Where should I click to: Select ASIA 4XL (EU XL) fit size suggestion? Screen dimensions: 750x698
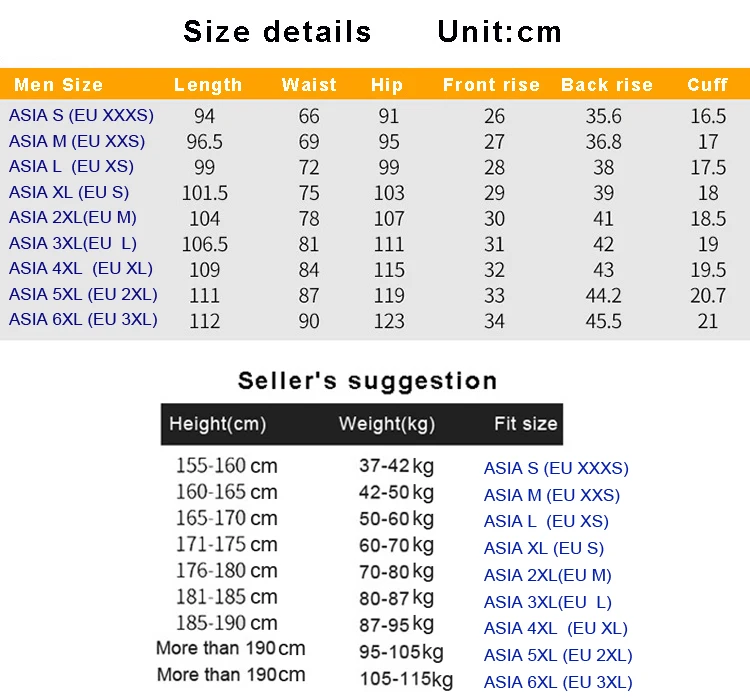[556, 628]
